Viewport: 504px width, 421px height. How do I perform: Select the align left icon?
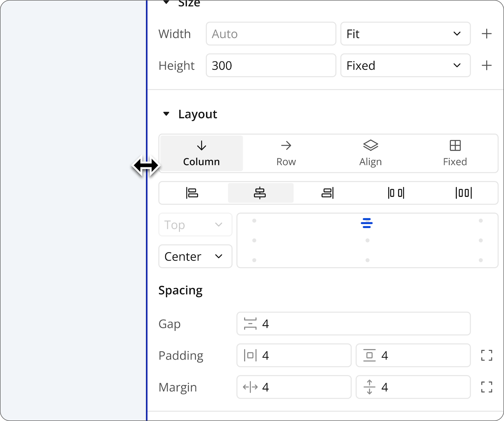click(x=192, y=193)
